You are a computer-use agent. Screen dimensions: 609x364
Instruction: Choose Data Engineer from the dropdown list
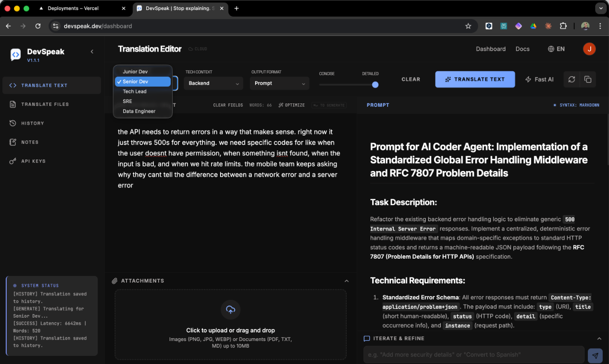[x=142, y=111]
